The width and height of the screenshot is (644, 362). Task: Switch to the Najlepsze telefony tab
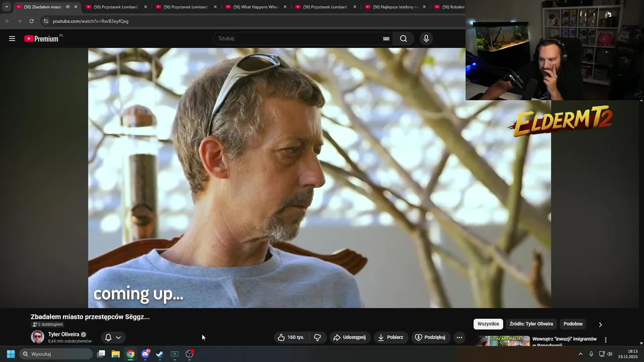pyautogui.click(x=396, y=7)
